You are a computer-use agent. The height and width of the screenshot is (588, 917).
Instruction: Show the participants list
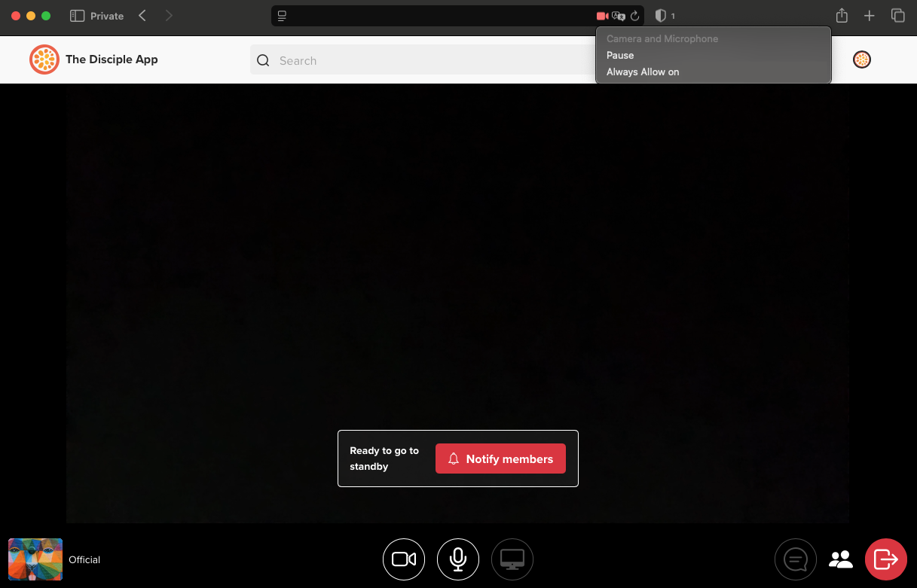click(x=841, y=559)
